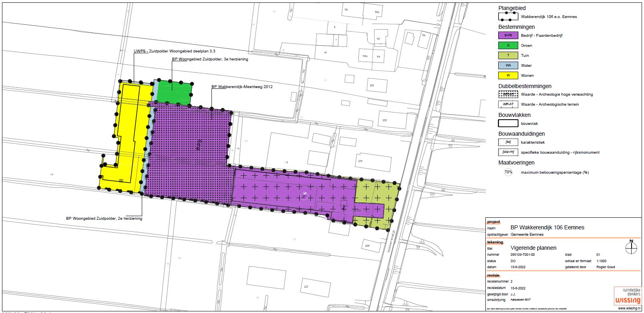This screenshot has width=644, height=313.
Task: Click 'maximum bebouwingspercentage (%)' text
Action: point(555,173)
